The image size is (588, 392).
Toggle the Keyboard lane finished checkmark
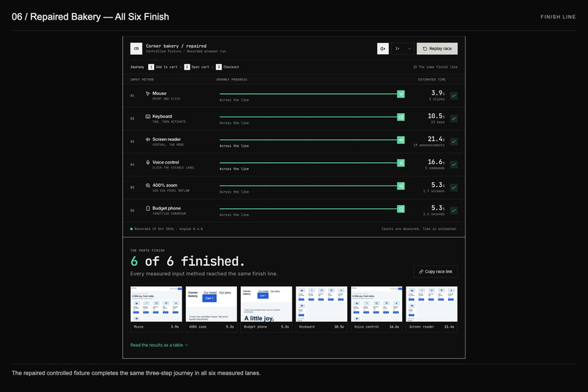click(454, 118)
